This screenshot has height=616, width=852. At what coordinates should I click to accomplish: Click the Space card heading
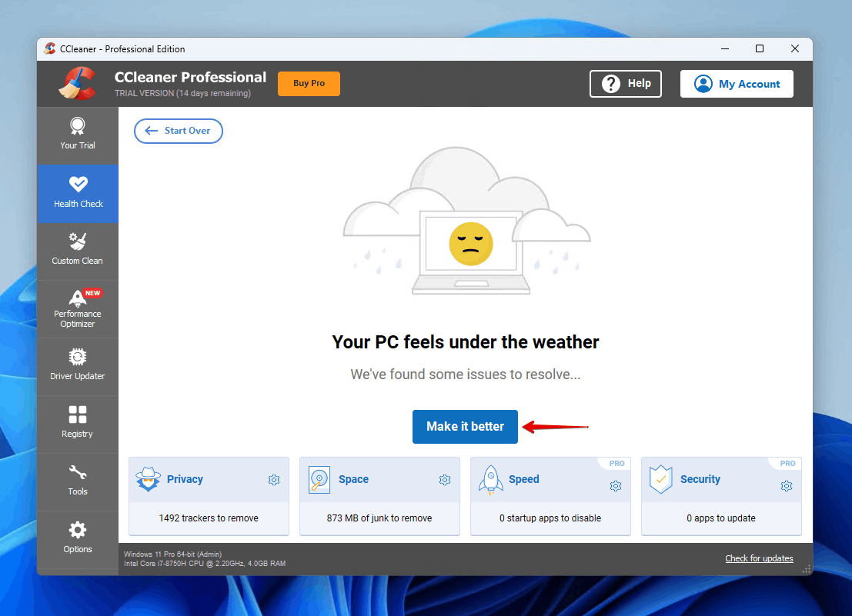coord(354,479)
